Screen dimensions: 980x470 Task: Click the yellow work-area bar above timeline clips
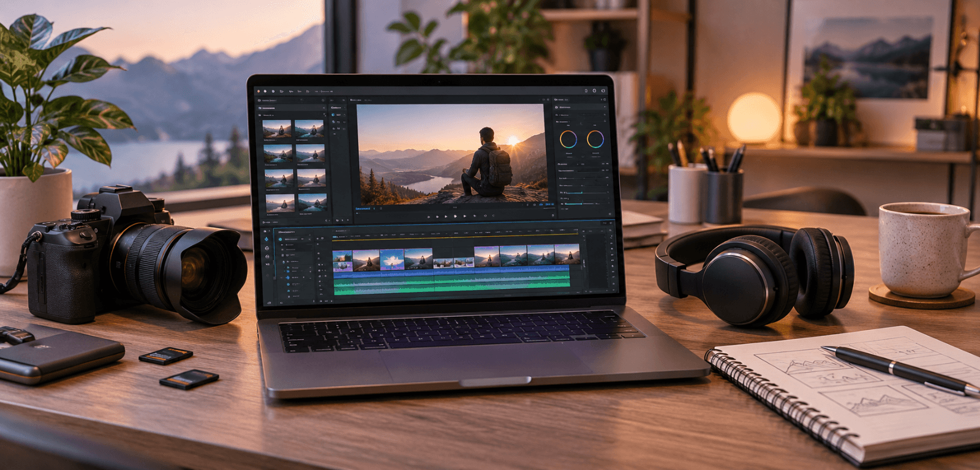click(455, 237)
